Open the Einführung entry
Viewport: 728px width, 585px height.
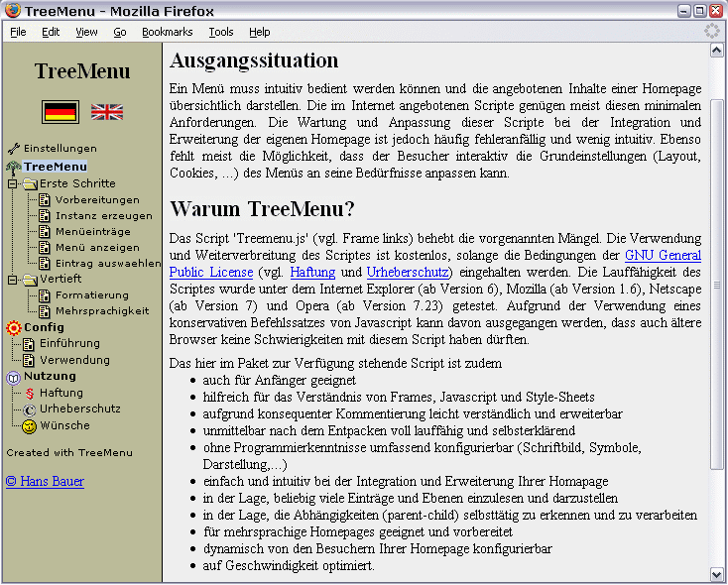tap(69, 344)
